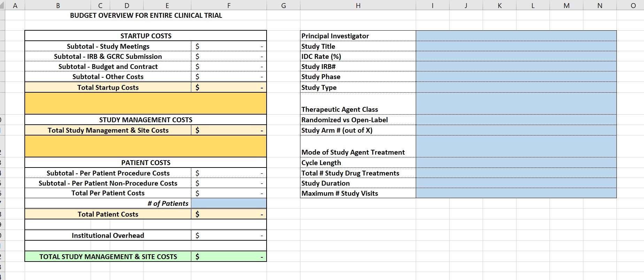Select the column F header

(229, 5)
